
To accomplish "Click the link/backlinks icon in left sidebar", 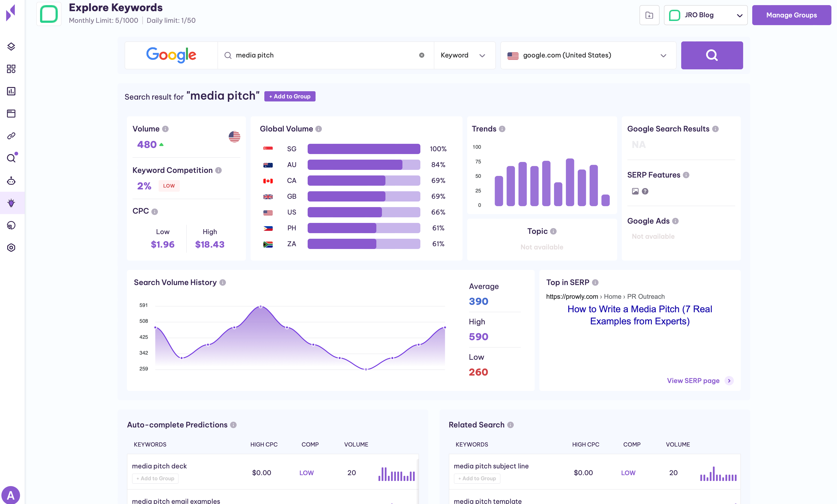I will (12, 136).
